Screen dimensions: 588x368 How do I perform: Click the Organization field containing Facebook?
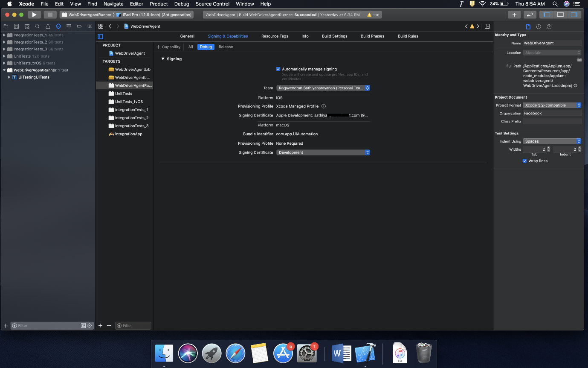pyautogui.click(x=552, y=114)
